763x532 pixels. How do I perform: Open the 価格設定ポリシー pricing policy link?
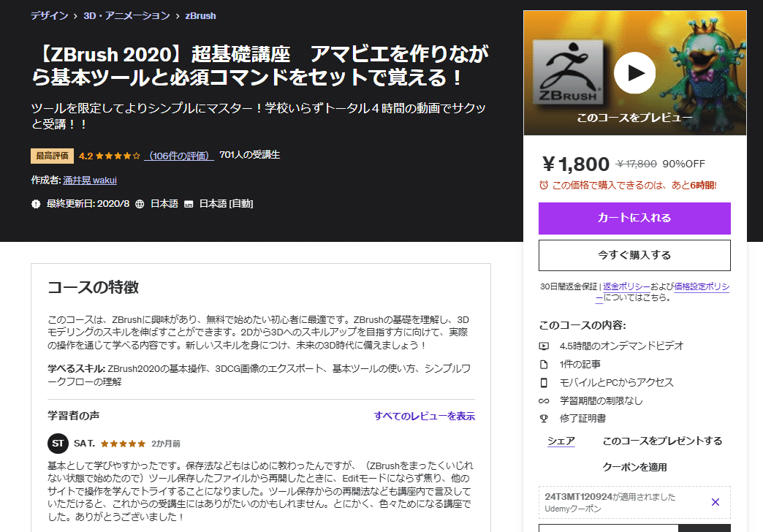click(x=702, y=286)
